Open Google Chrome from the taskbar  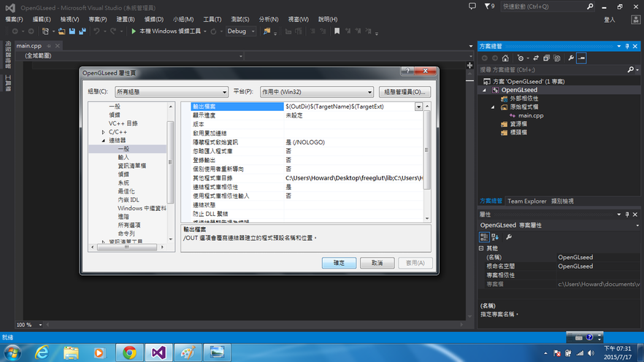pyautogui.click(x=129, y=353)
